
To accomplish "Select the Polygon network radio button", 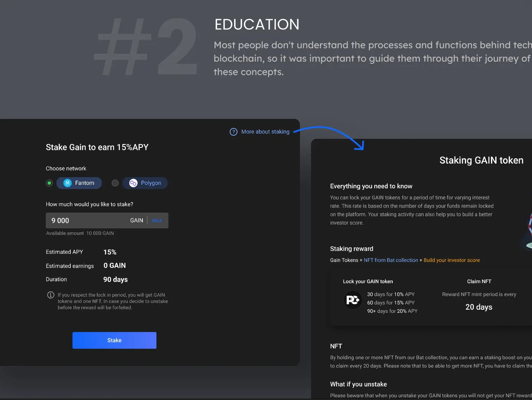I will click(115, 183).
